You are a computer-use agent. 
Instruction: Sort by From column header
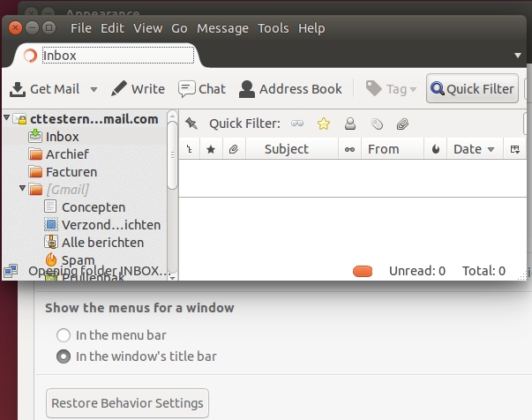coord(393,149)
